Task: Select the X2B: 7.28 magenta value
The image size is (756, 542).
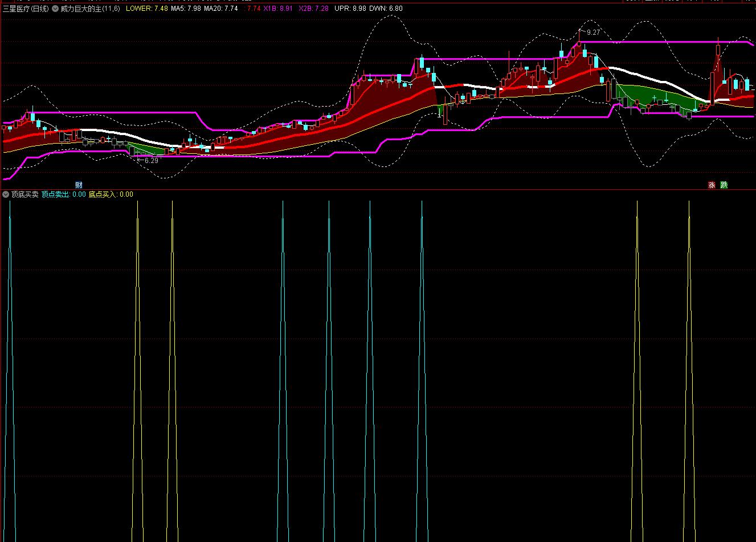Action: 313,9
